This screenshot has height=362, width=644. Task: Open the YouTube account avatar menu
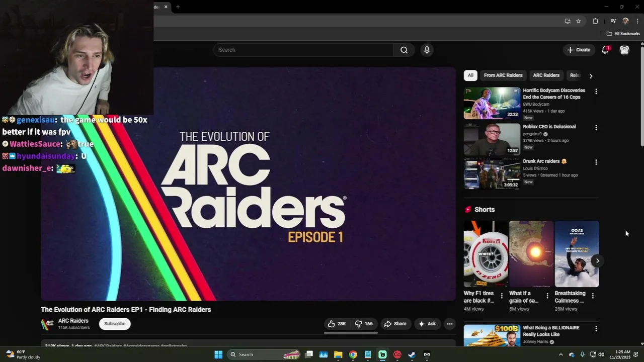point(624,50)
